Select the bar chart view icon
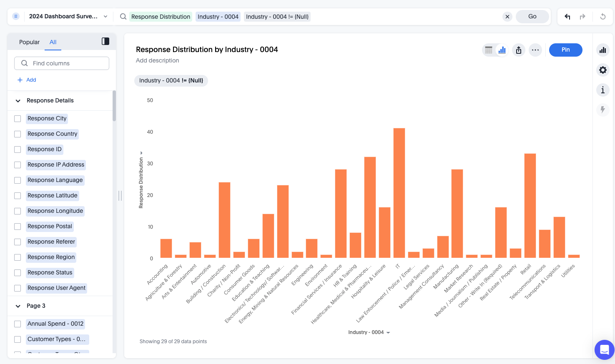 point(502,50)
